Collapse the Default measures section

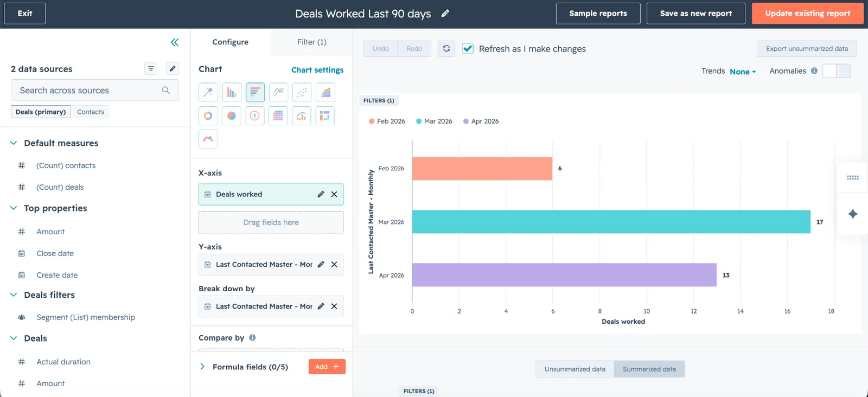pos(14,143)
